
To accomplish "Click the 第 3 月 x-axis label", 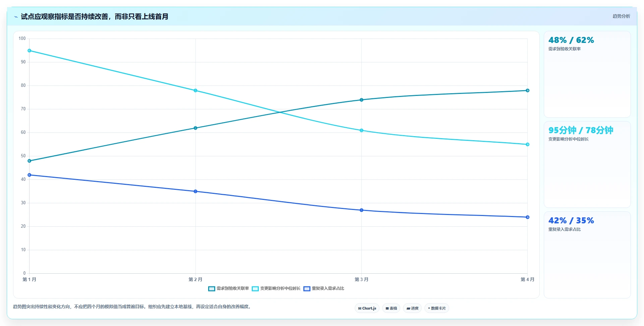I will point(361,279).
